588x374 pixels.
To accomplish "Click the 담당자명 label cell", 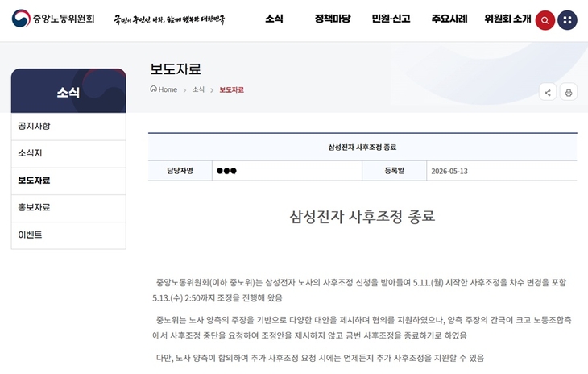I will 180,171.
